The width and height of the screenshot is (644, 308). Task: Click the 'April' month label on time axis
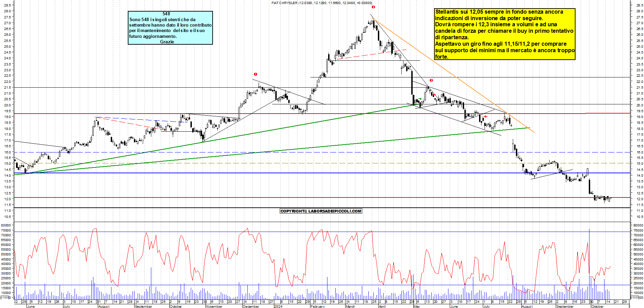tap(382, 306)
